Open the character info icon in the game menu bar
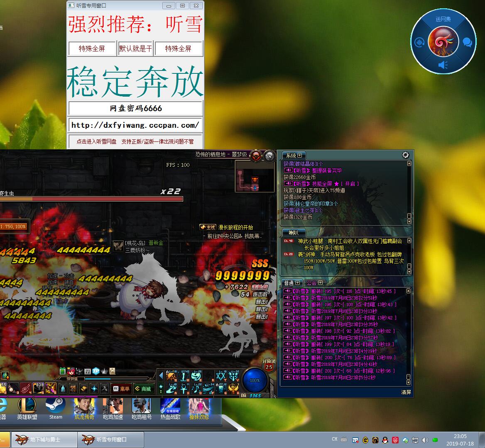 point(63,388)
